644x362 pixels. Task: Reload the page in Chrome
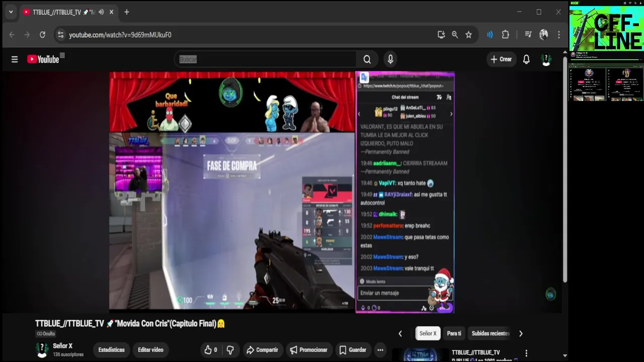point(42,35)
